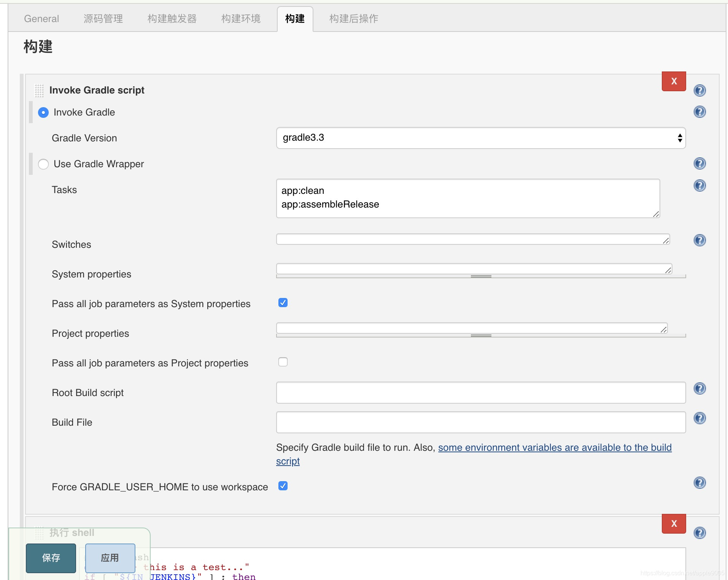Click into the Project properties input field
The image size is (728, 580).
coord(472,328)
